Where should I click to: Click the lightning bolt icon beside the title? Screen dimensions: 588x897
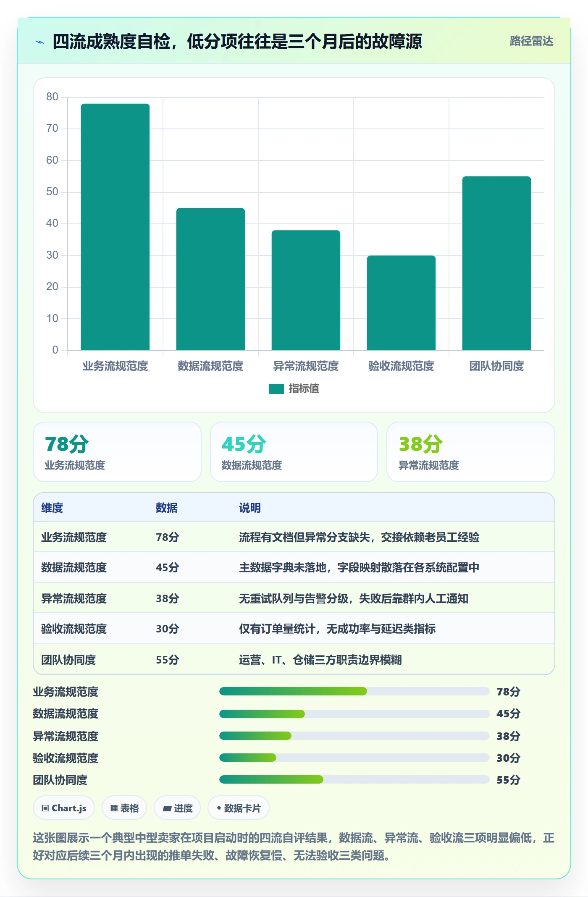pos(40,42)
